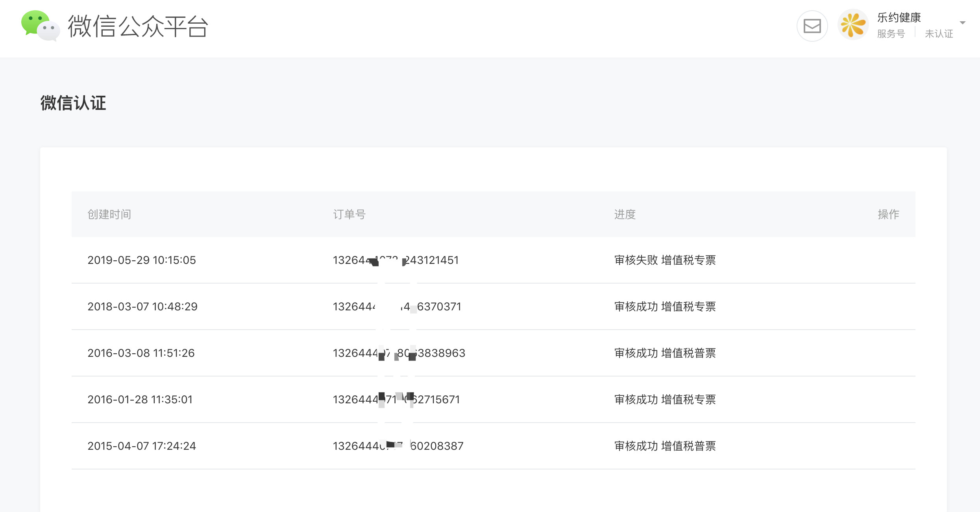
Task: Open the mail envelope notifications icon
Action: tap(812, 26)
